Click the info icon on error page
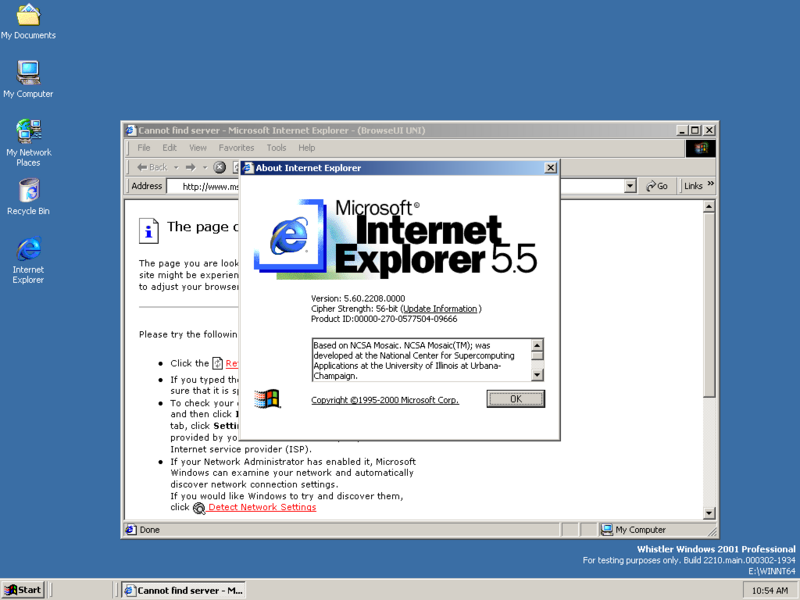The height and width of the screenshot is (600, 800). [148, 231]
